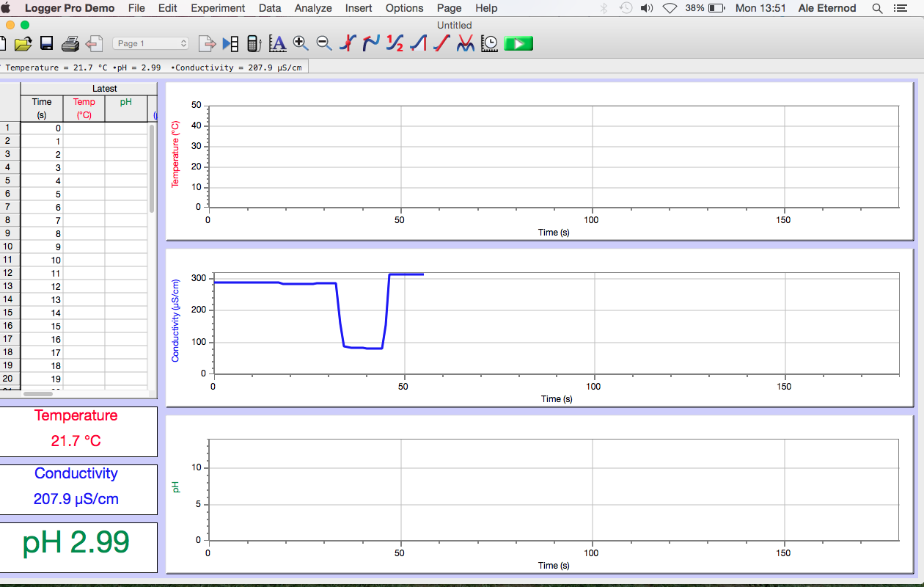Open the Notification Center icon

(x=900, y=8)
